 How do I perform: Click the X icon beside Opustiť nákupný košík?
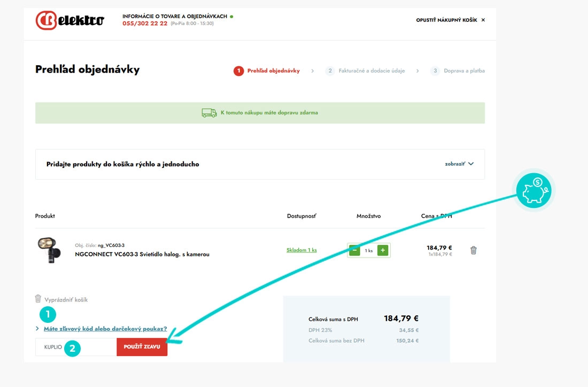pos(483,20)
